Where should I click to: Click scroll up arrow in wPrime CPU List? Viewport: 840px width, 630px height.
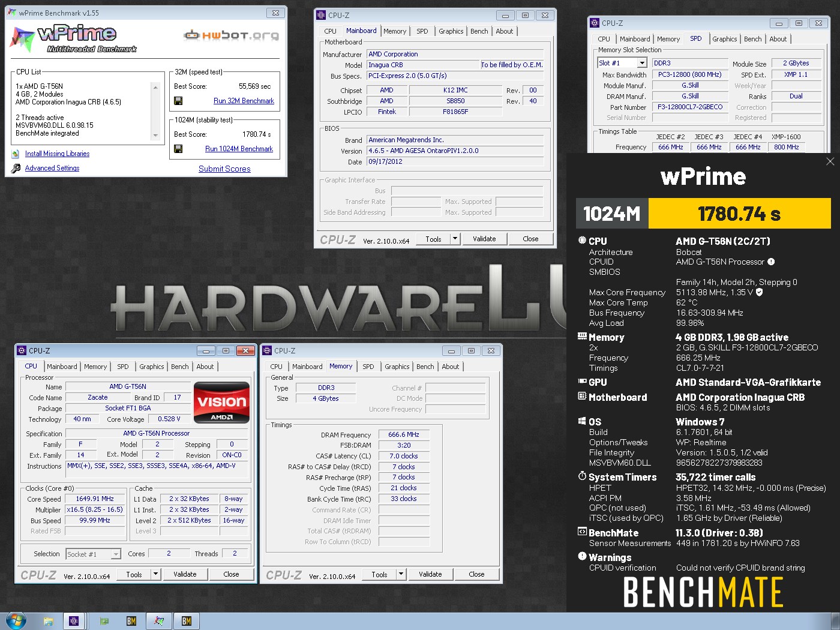pyautogui.click(x=156, y=87)
